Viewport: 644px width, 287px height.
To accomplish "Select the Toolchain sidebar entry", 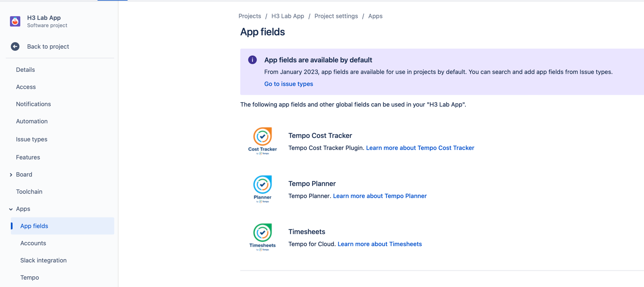I will (x=29, y=192).
